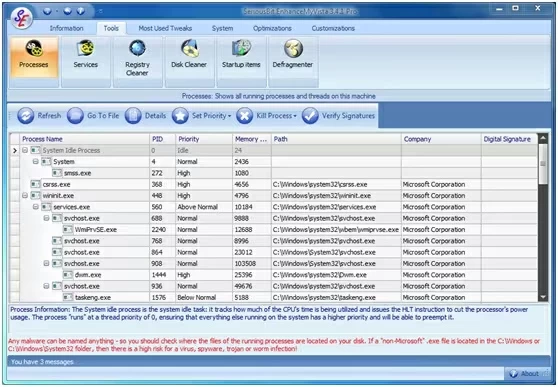The height and width of the screenshot is (387, 558).
Task: Sort by Path column header
Action: click(336, 139)
